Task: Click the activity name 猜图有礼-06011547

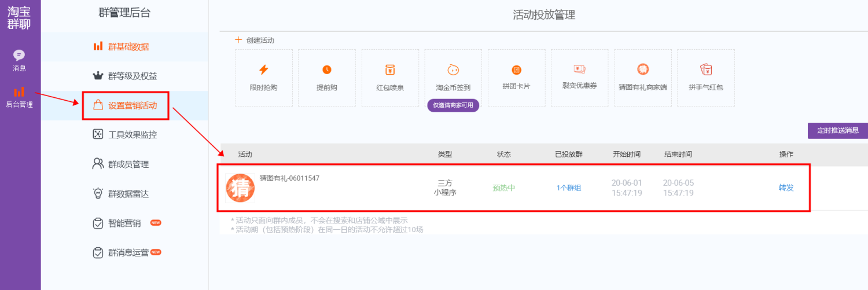Action: (289, 178)
